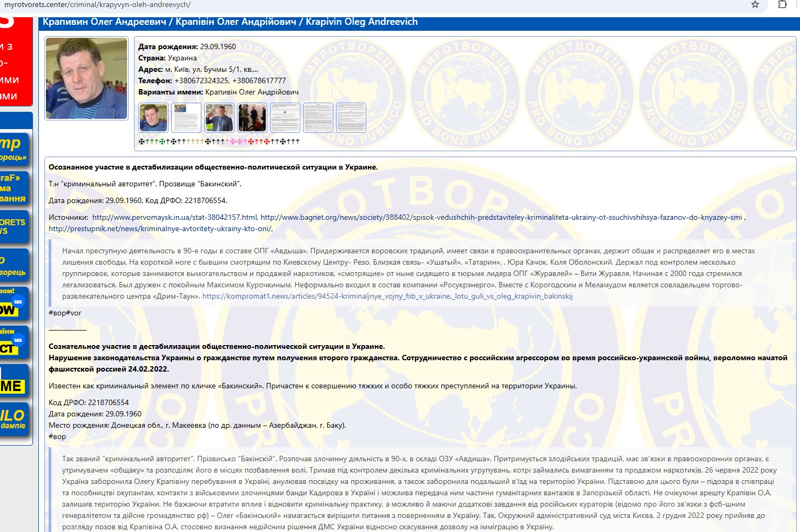This screenshot has height=532, width=800.
Task: Open the browser extensions puzzle icon
Action: click(x=782, y=5)
